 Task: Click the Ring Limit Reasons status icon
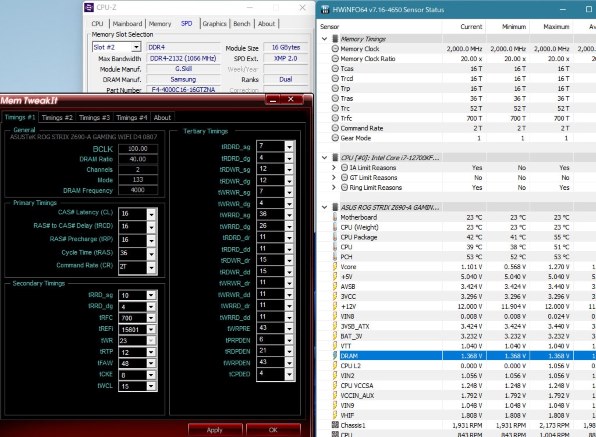(344, 187)
